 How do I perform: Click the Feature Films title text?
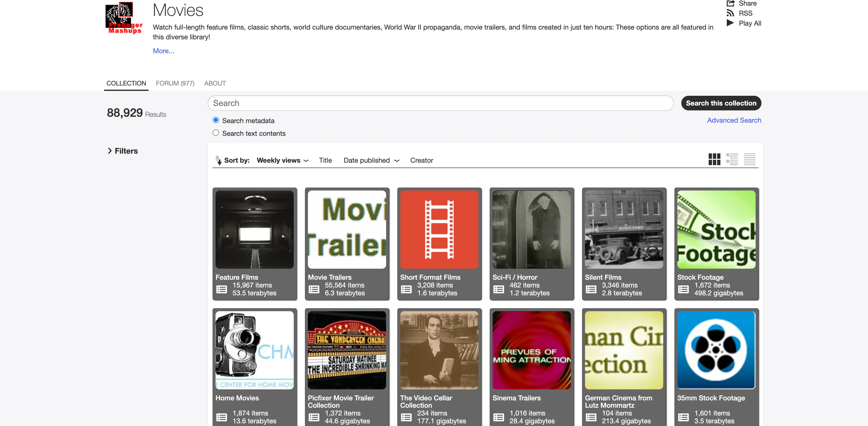pyautogui.click(x=237, y=277)
